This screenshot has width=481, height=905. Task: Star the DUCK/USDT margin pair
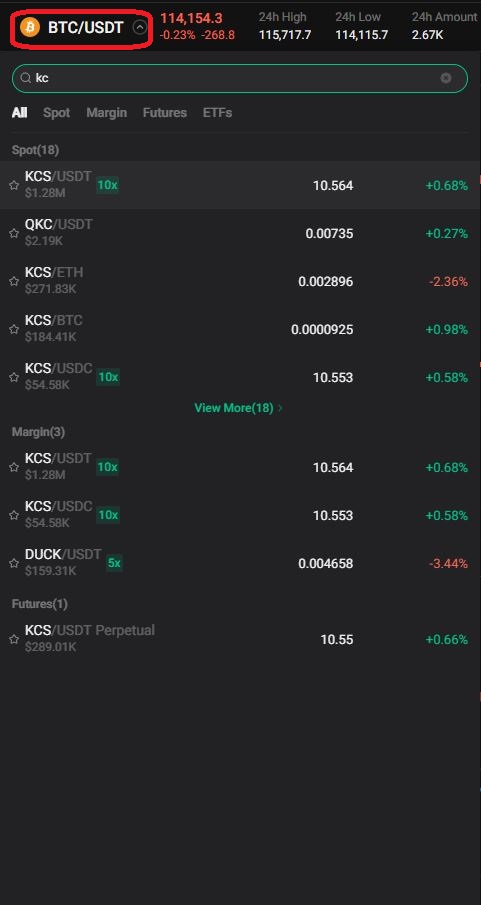click(x=14, y=563)
